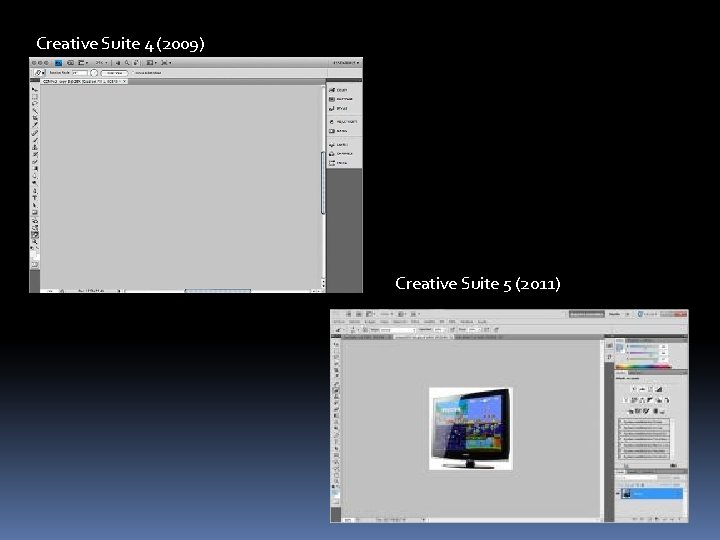Launch Bridge from CS4 application bar

[x=70, y=63]
